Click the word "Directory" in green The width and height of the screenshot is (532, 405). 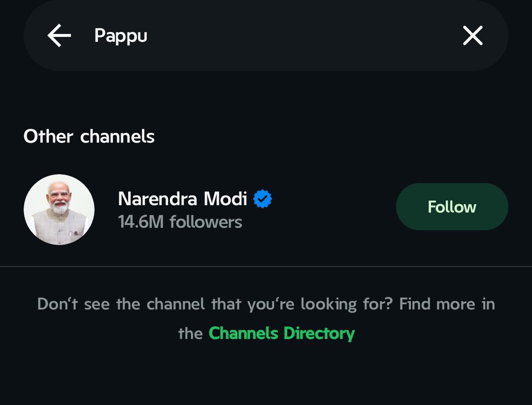pos(319,334)
